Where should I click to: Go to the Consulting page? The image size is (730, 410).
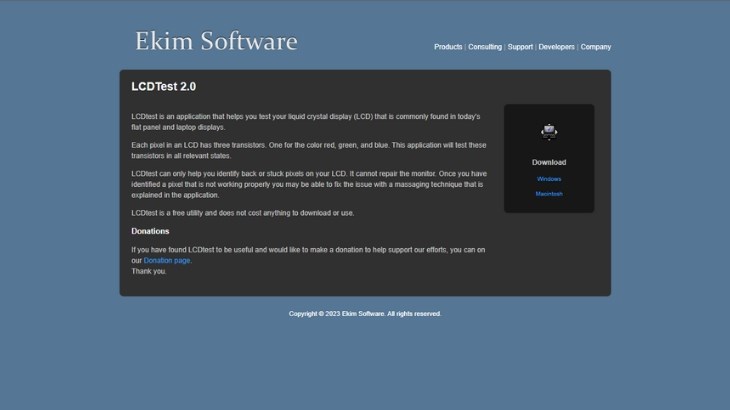click(485, 47)
